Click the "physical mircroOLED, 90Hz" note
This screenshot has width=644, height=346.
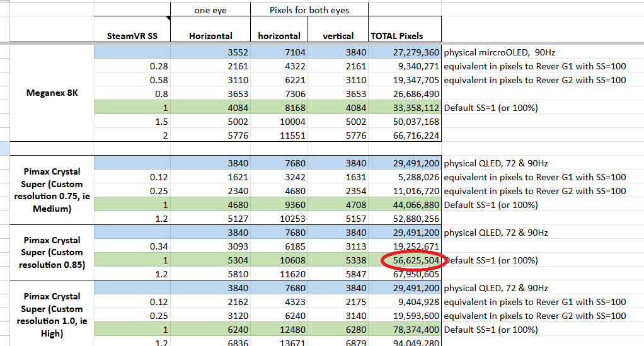coord(500,52)
